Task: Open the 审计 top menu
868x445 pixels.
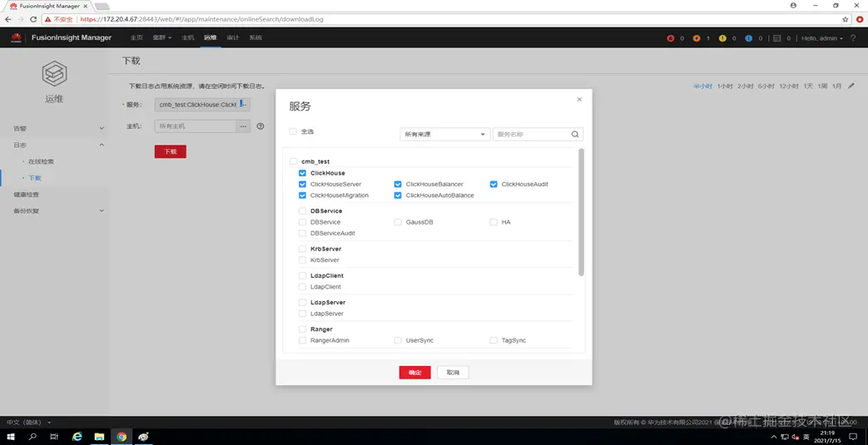Action: click(x=233, y=37)
